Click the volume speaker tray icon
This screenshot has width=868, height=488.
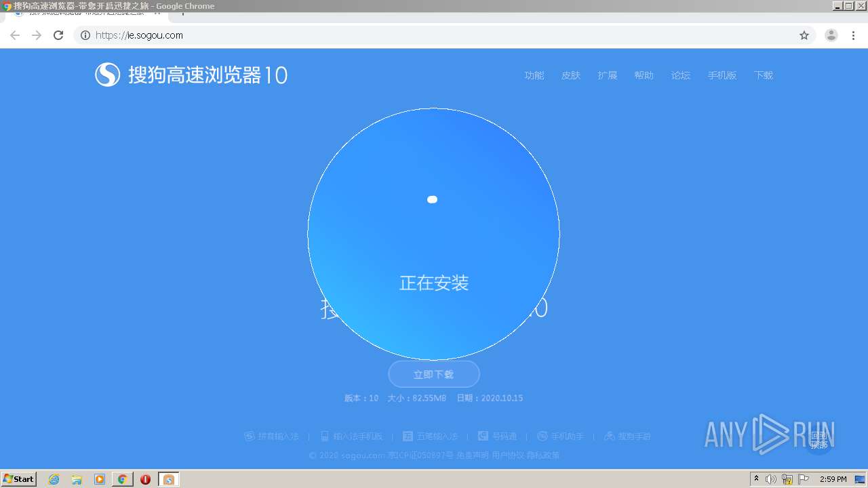[771, 479]
